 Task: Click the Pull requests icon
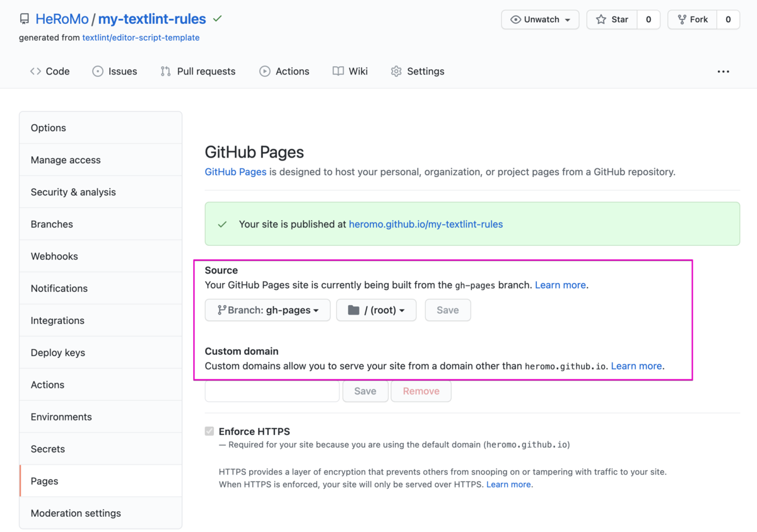point(165,71)
